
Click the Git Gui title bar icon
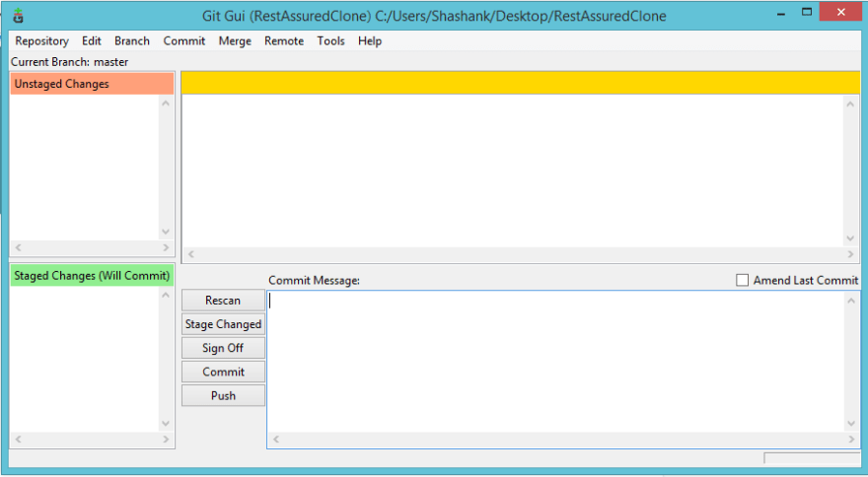coord(19,16)
